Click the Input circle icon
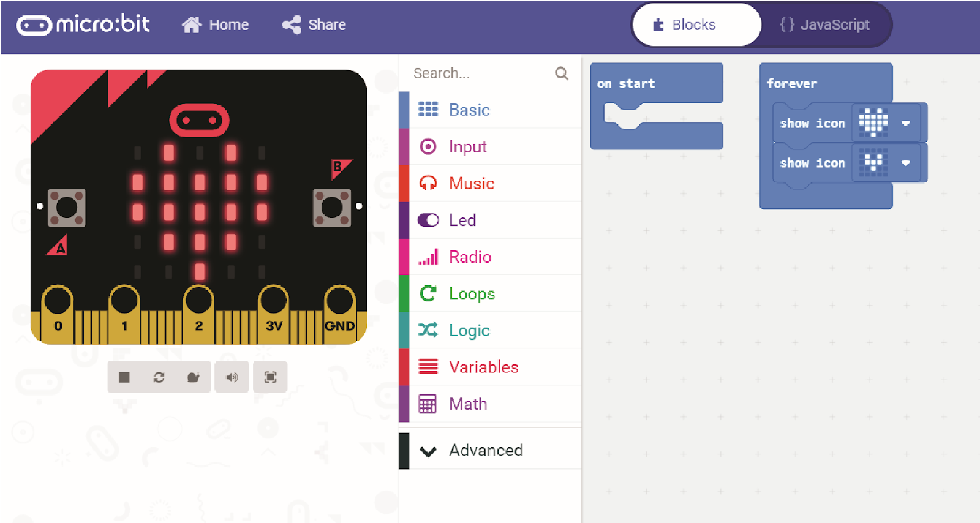 pyautogui.click(x=428, y=146)
